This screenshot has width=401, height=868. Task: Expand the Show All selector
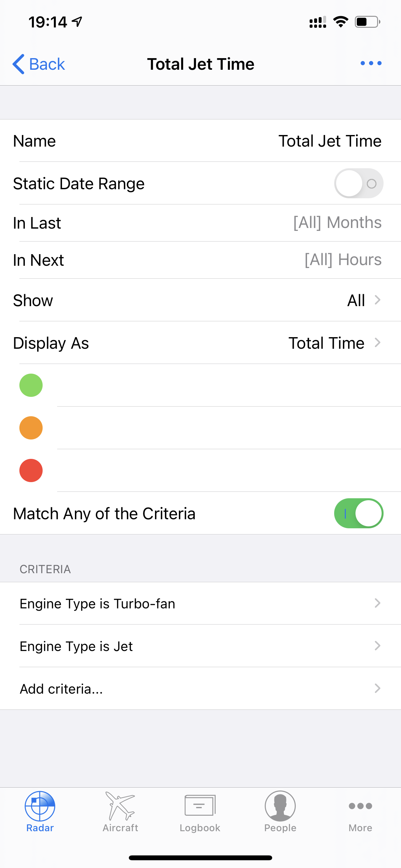coord(200,300)
